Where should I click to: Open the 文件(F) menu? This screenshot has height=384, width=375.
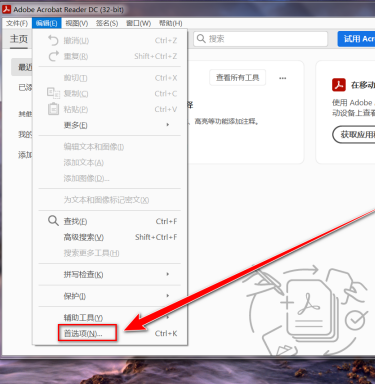(17, 23)
